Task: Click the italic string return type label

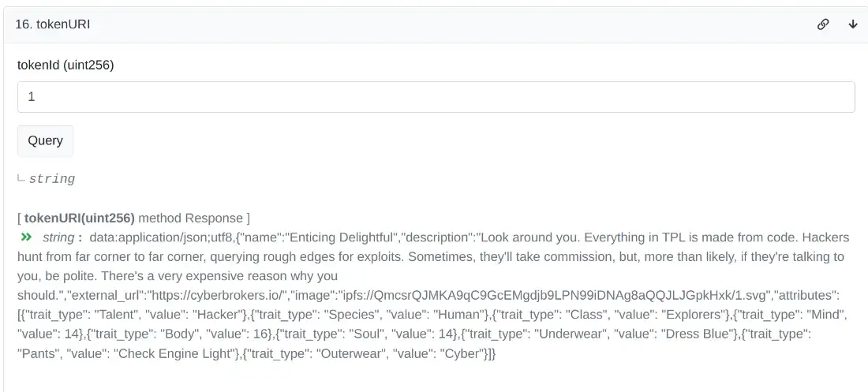Action: (x=52, y=179)
